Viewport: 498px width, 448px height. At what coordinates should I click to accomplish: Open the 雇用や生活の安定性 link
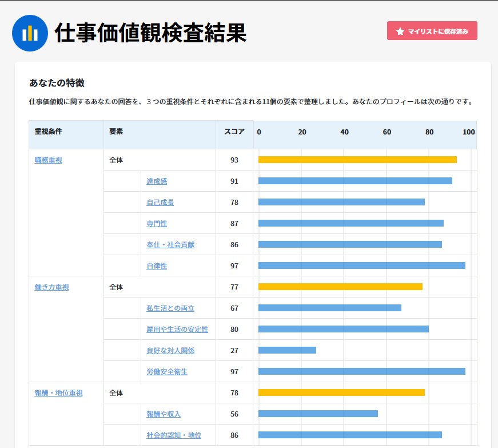[x=177, y=329]
